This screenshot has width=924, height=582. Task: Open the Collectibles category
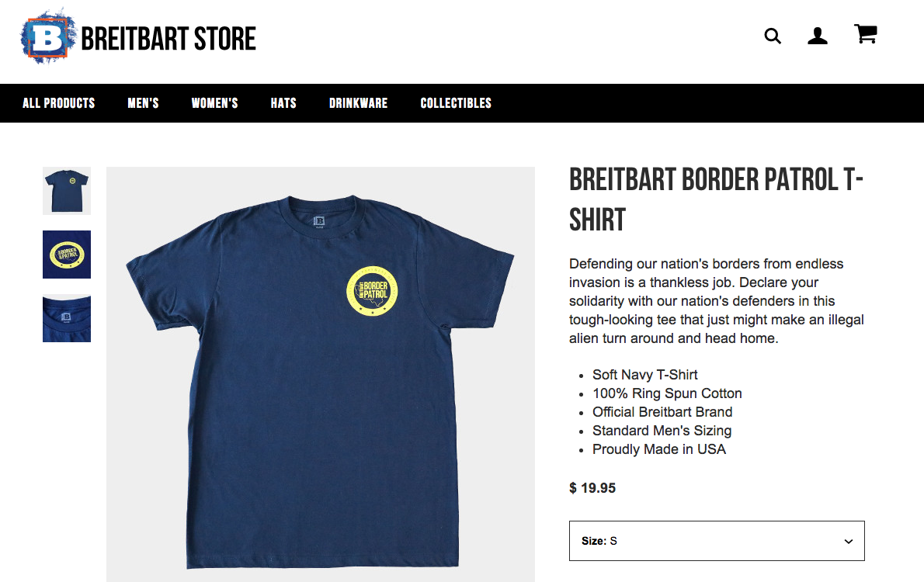click(x=456, y=103)
